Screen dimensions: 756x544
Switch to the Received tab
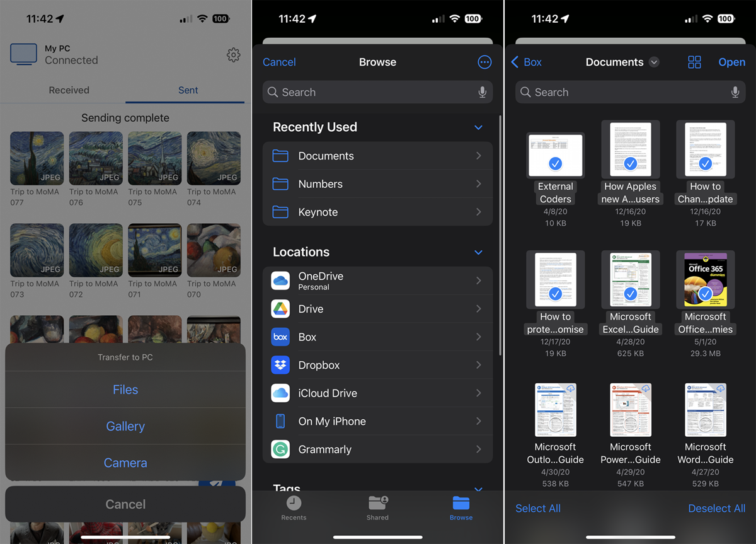(69, 90)
